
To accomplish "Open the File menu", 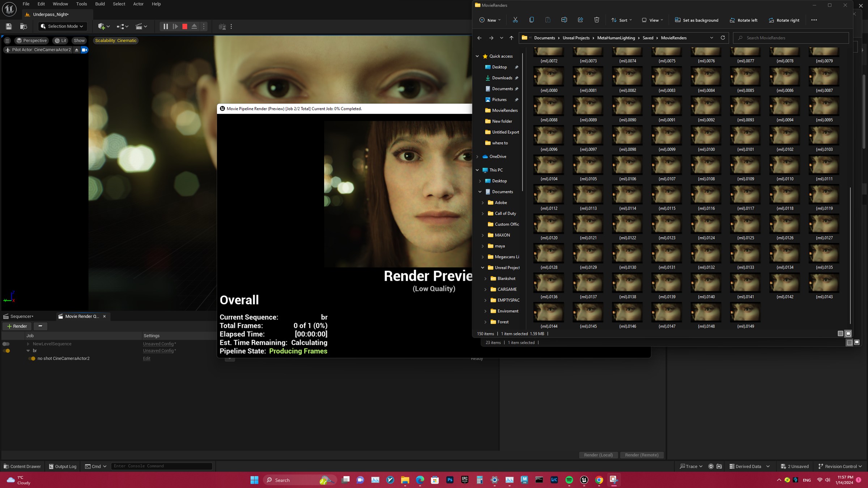I will click(x=26, y=4).
